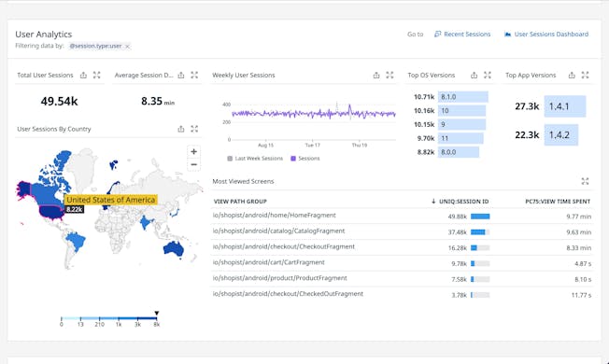Select the HomeFragment row
This screenshot has width=609, height=364.
402,216
